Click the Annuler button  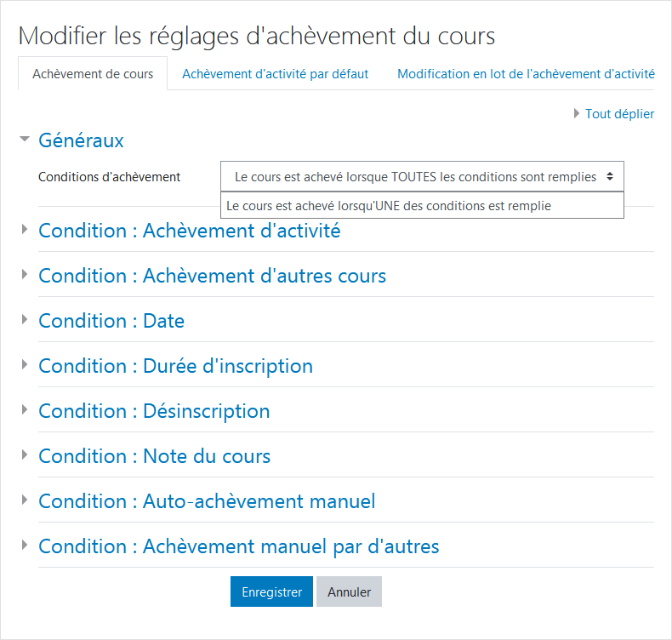pos(350,591)
